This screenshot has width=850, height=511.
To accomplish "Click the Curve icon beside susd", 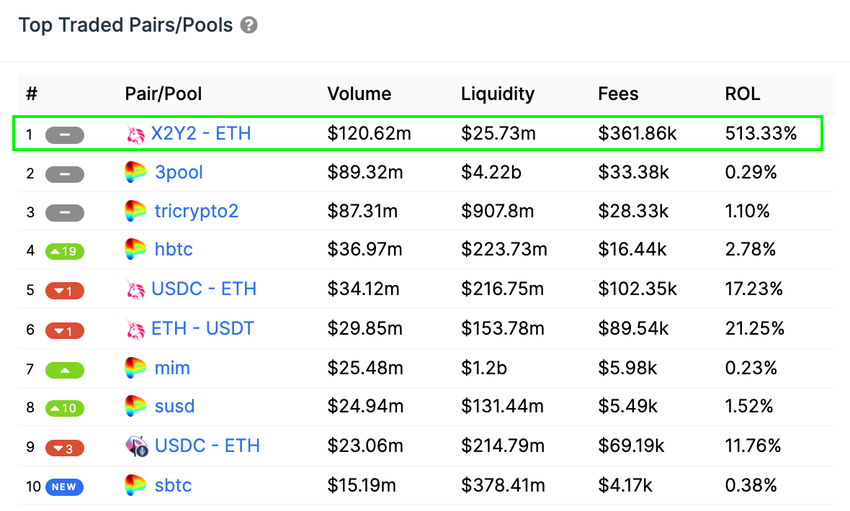I will click(135, 407).
